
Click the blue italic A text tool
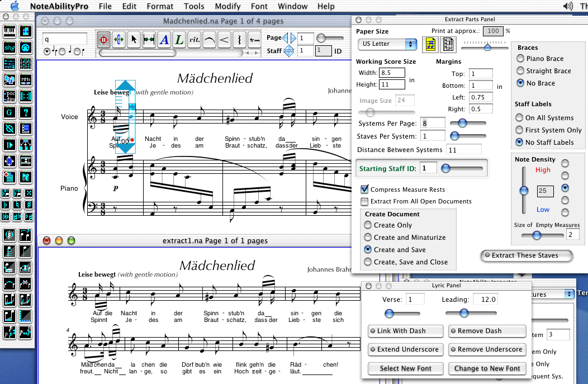(x=164, y=39)
